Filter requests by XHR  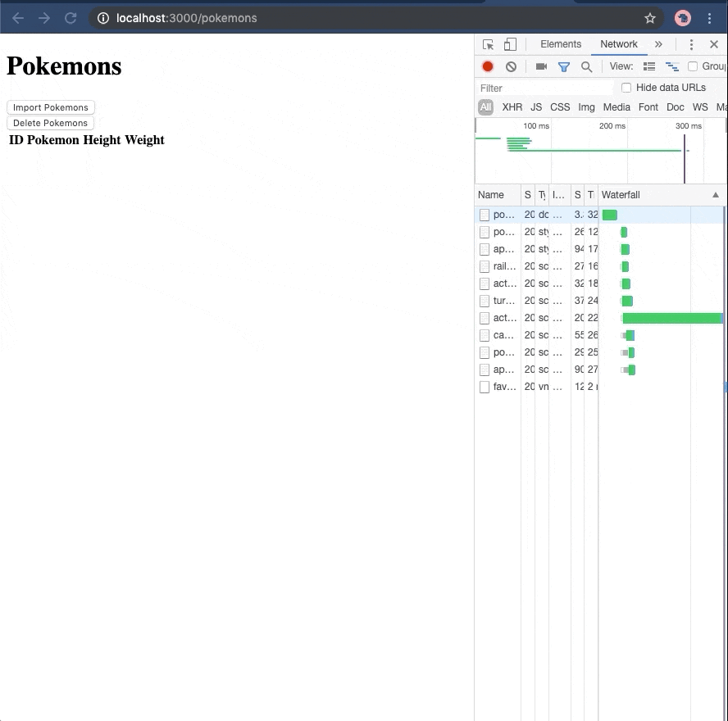[512, 107]
